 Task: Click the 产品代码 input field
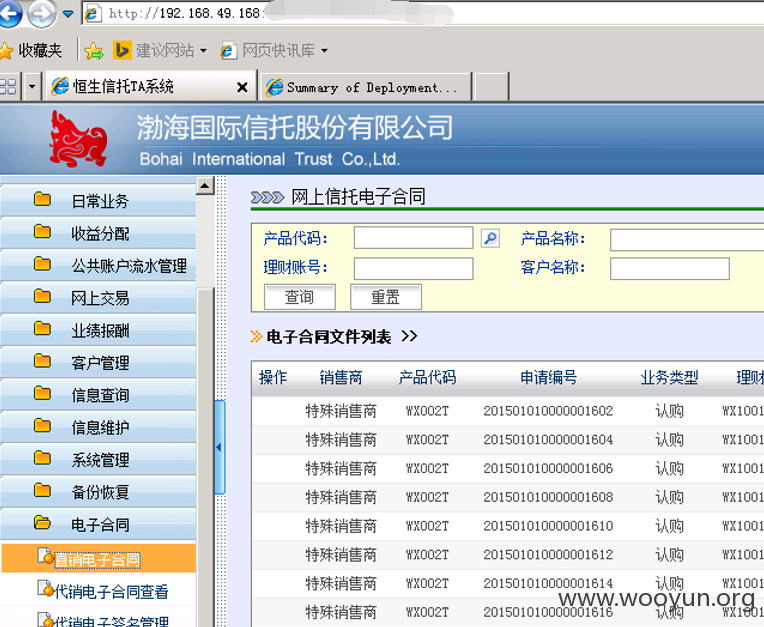[x=413, y=238]
